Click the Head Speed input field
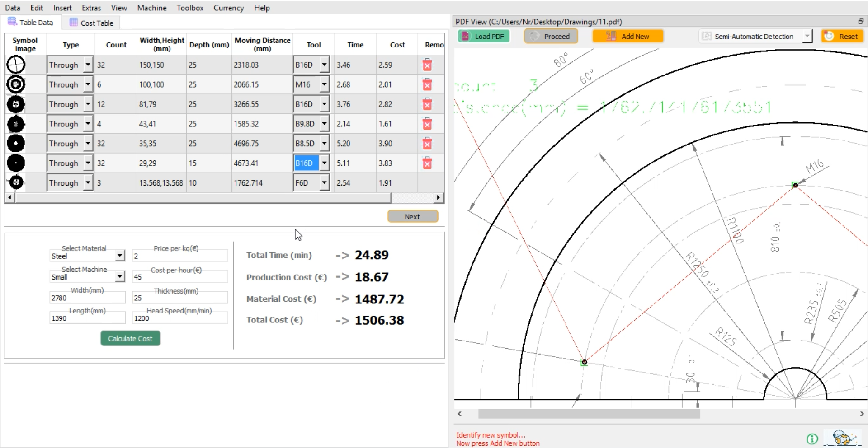The height and width of the screenshot is (448, 868). 179,318
